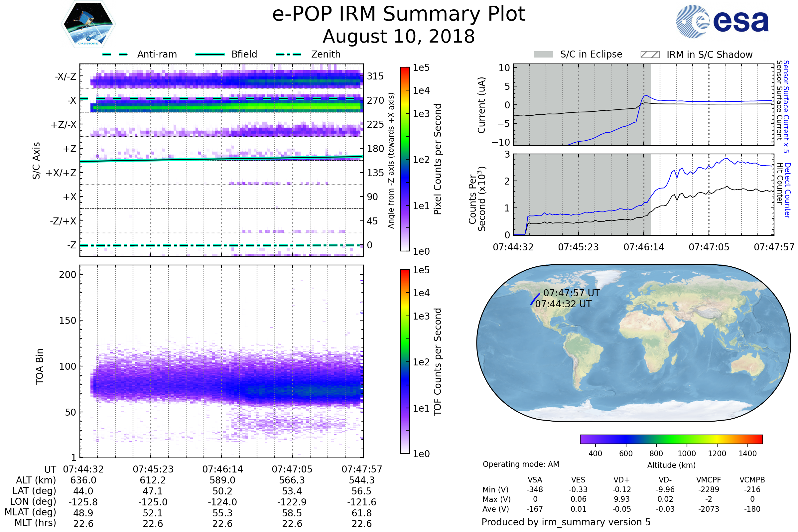Click the Sensor Surface Current x 5 label
Screen dimensions: 798x532
pos(786,106)
